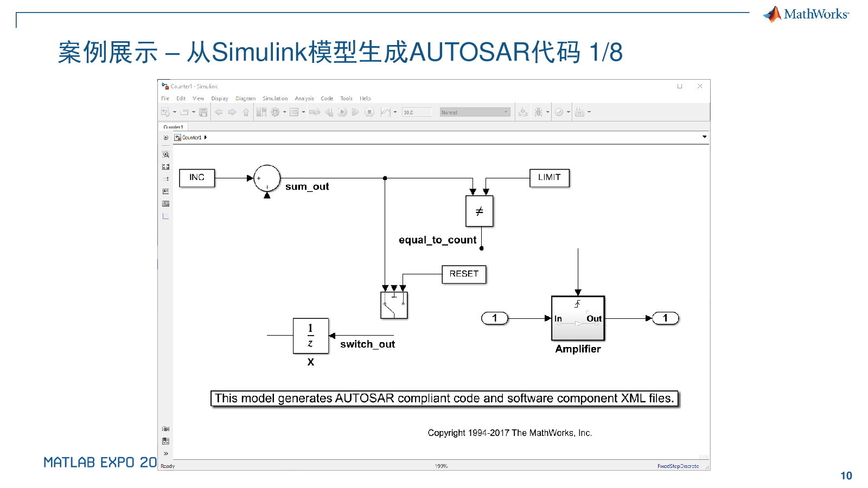Open the Simulation menu

click(x=275, y=99)
